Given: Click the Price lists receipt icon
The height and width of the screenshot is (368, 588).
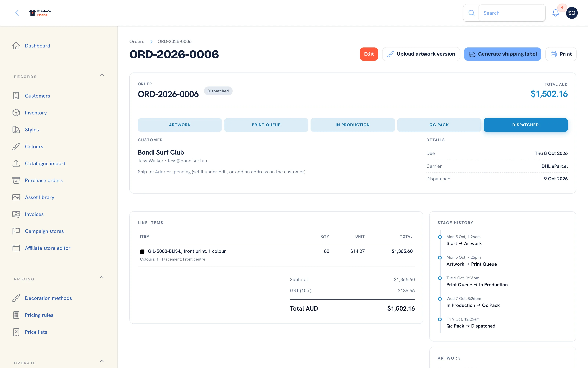Looking at the screenshot, I should pyautogui.click(x=16, y=332).
